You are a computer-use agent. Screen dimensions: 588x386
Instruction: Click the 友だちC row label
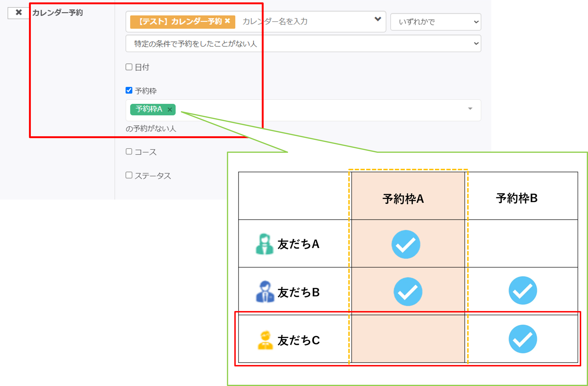[298, 340]
